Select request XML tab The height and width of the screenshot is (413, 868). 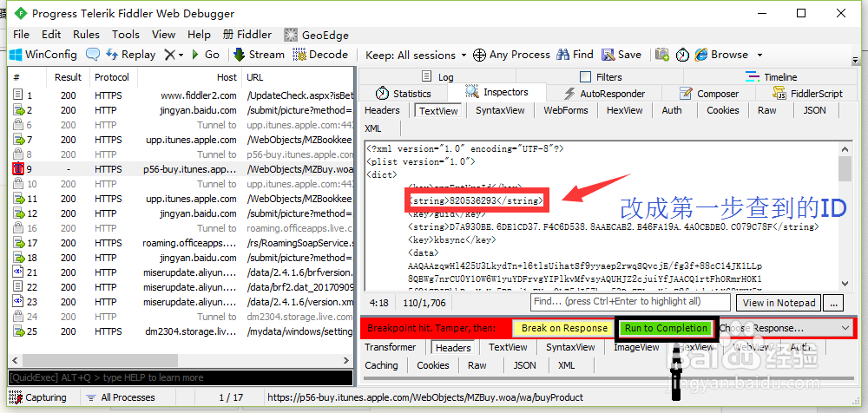(373, 128)
